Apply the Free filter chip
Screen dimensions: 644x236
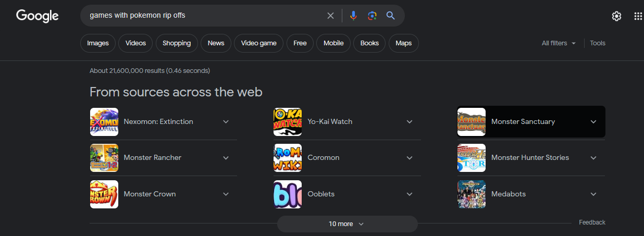click(x=300, y=43)
